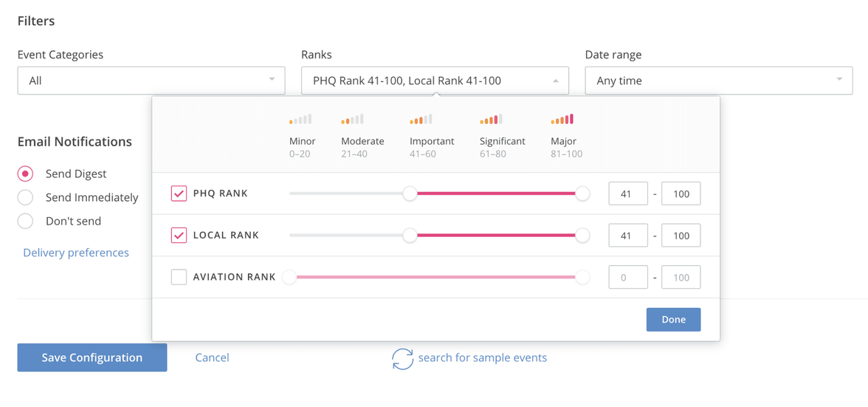
Task: Click the Major rank bars icon
Action: tap(562, 119)
